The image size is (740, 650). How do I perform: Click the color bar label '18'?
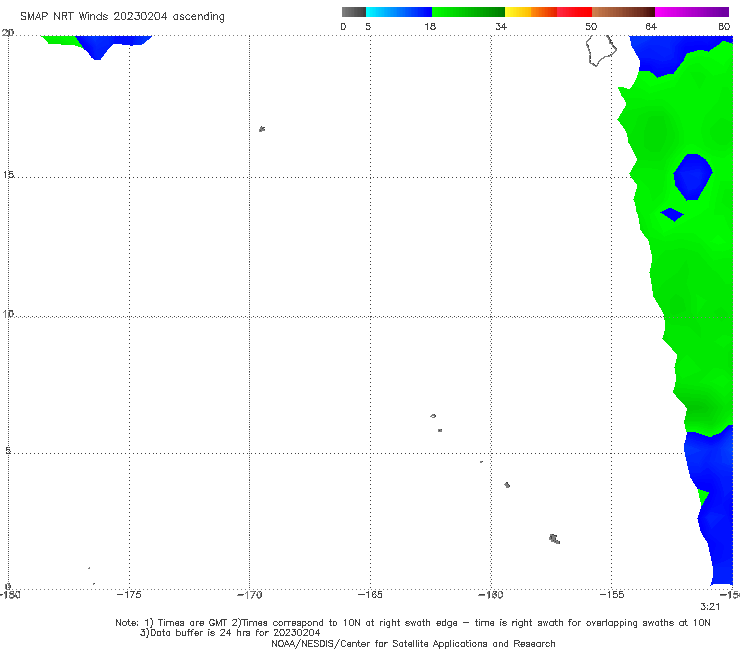pyautogui.click(x=430, y=27)
